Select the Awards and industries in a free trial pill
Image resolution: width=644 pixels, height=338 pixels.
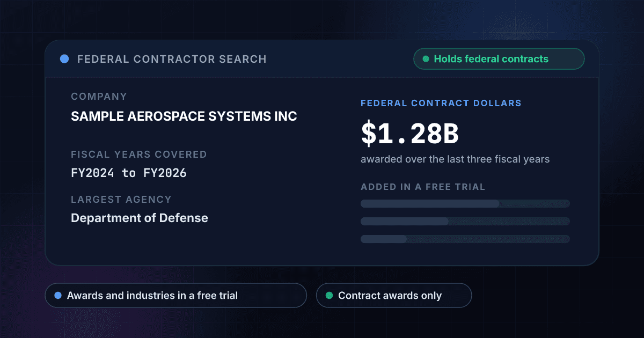(x=175, y=296)
